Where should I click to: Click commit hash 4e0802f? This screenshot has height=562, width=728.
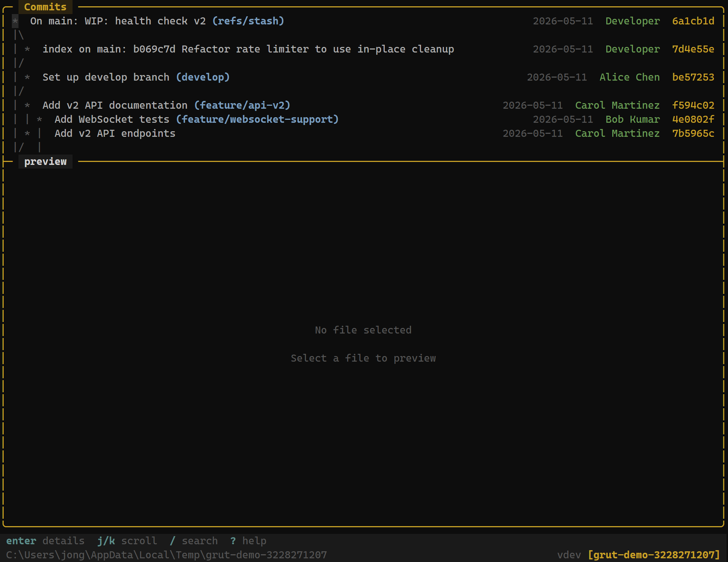coord(693,119)
